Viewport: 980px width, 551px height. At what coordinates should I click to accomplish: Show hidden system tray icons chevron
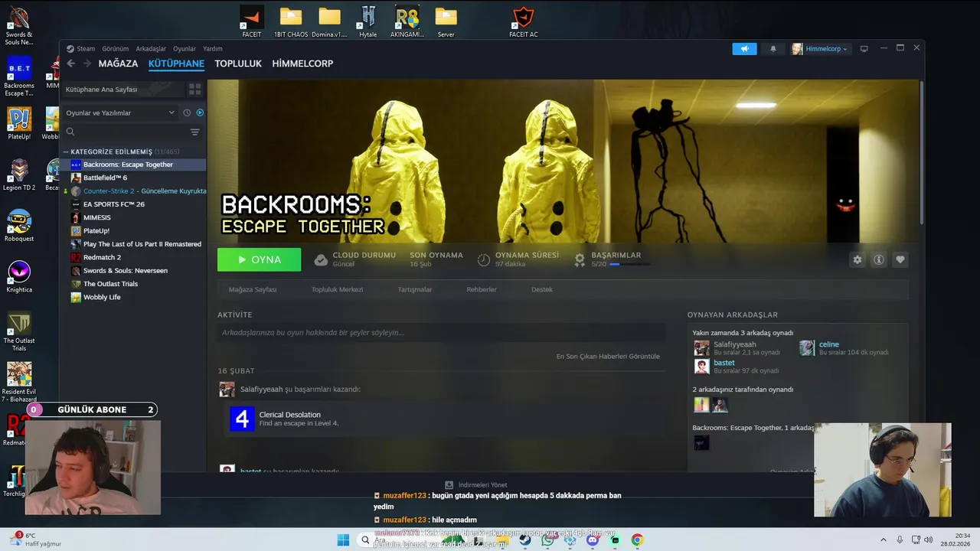tap(883, 540)
